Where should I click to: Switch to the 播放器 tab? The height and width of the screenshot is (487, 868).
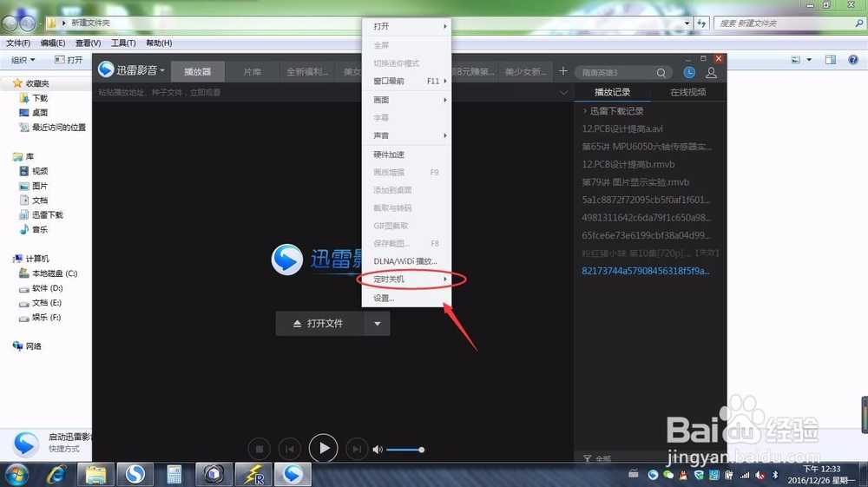tap(198, 71)
